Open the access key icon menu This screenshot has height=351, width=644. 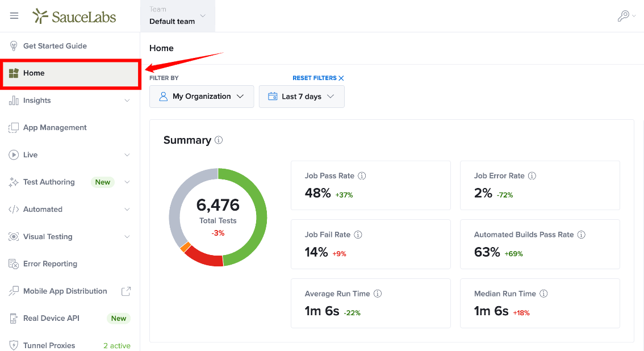626,15
